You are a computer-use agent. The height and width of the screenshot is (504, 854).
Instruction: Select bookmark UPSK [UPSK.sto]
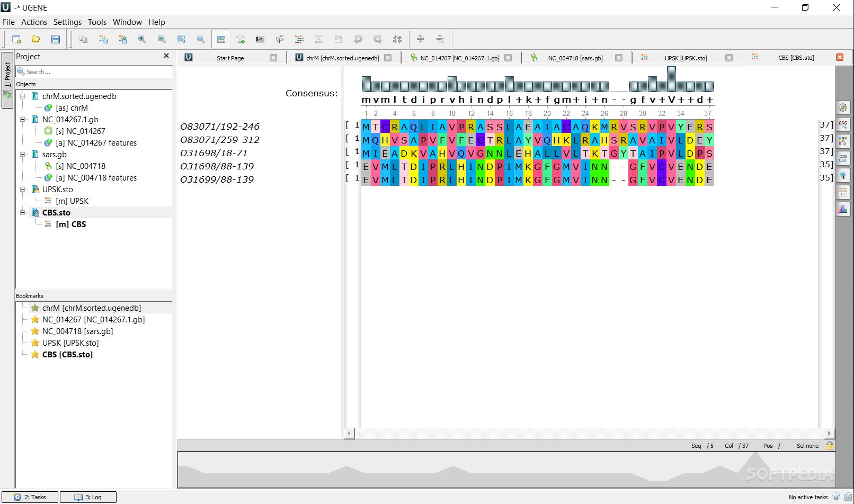point(70,343)
